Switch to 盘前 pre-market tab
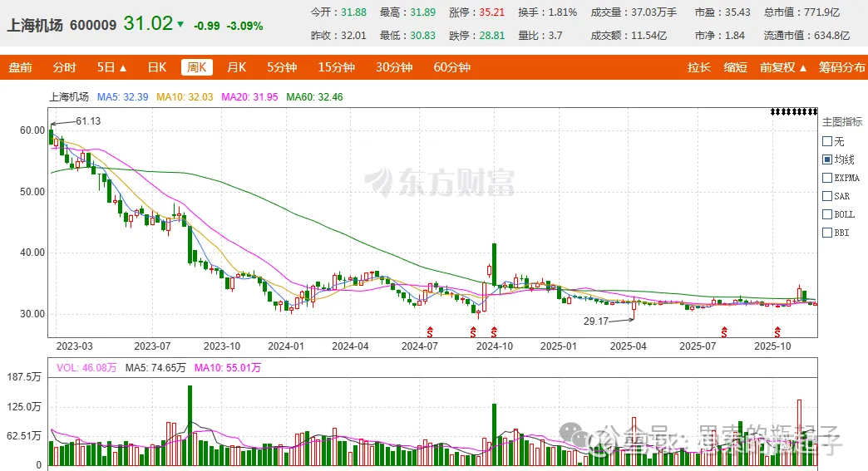The width and height of the screenshot is (868, 471). tap(21, 67)
